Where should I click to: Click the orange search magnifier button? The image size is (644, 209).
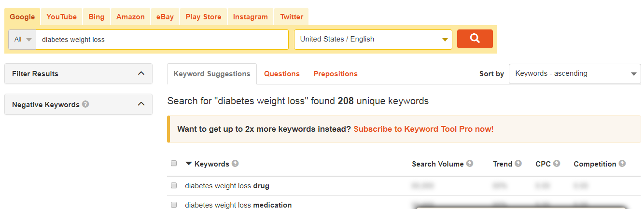pos(475,39)
